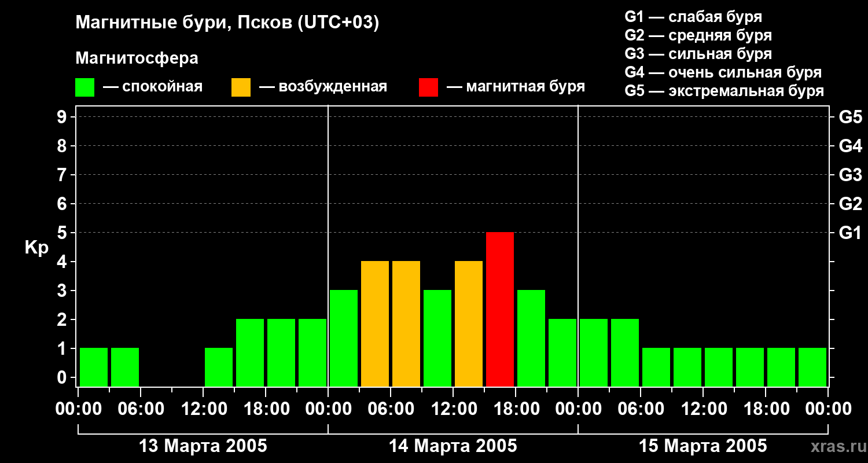Click the '14 Марта 2005' date label

pos(453,446)
